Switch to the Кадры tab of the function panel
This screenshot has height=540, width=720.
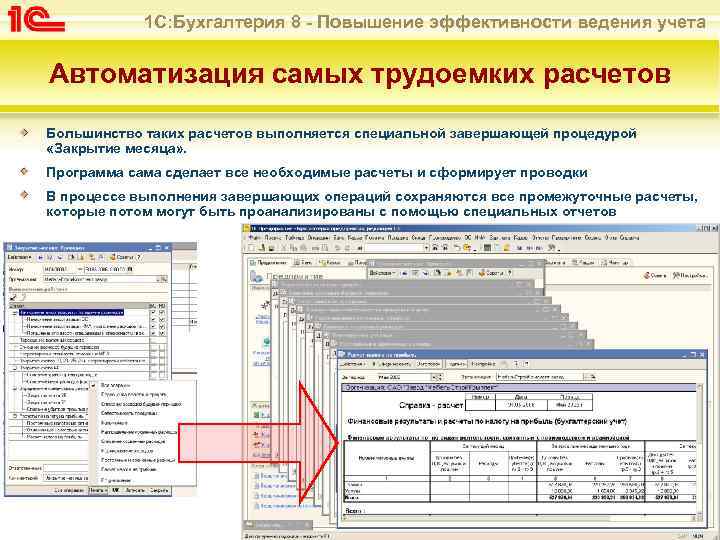(583, 263)
